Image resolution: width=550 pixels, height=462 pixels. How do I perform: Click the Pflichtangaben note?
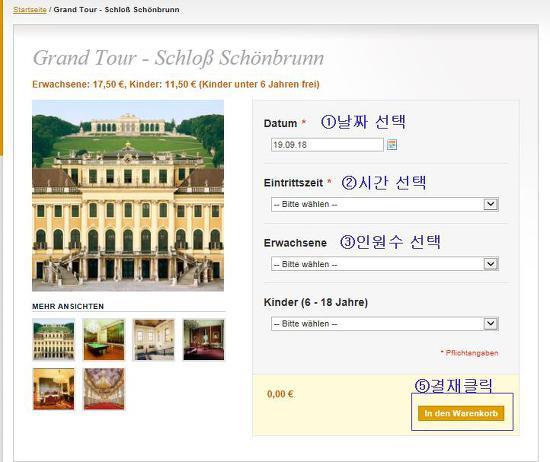tap(470, 353)
